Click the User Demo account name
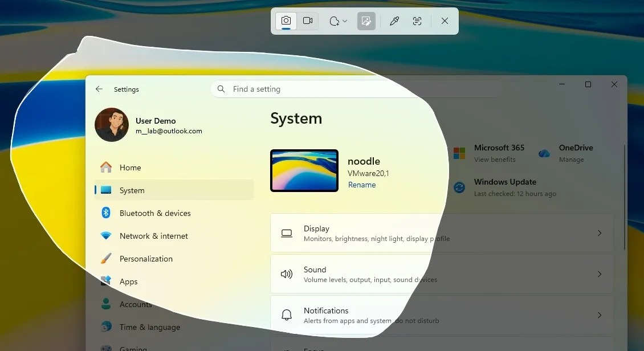This screenshot has height=351, width=644. coord(156,121)
